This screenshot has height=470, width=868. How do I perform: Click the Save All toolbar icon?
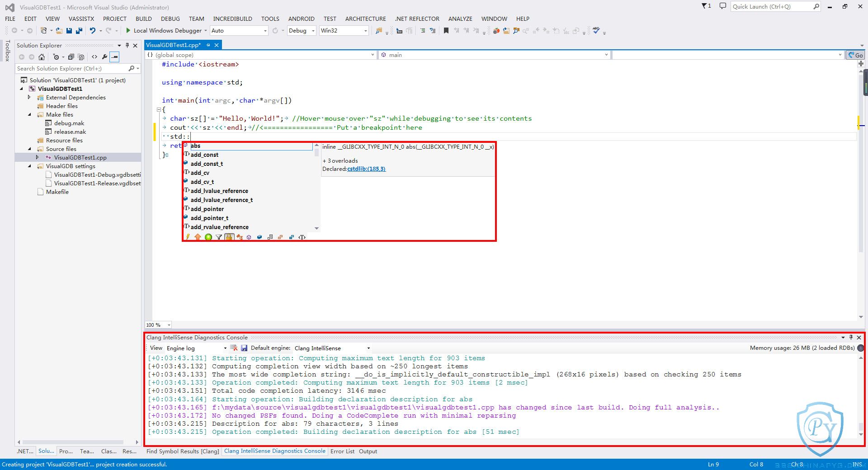click(x=79, y=30)
